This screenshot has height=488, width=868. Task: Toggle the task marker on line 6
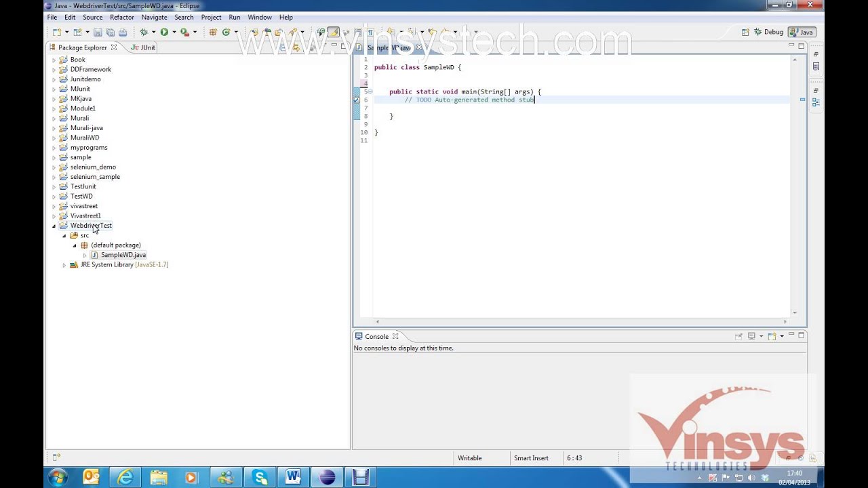click(357, 100)
